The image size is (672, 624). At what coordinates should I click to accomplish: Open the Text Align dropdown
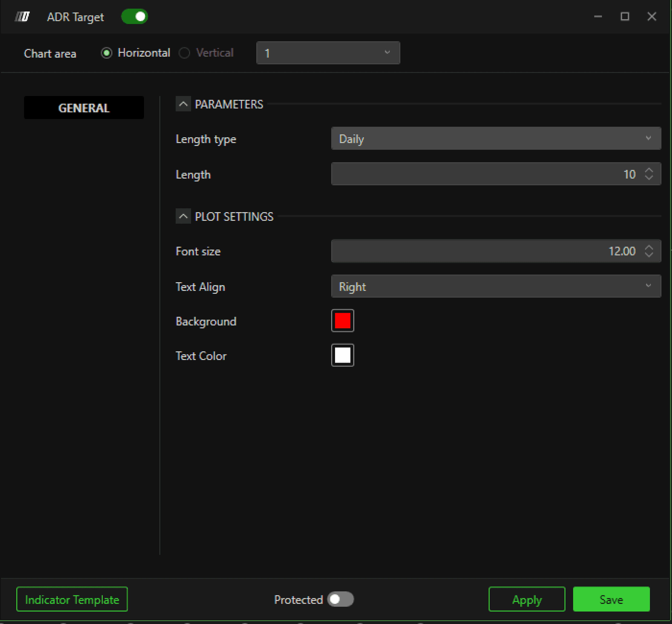[496, 286]
